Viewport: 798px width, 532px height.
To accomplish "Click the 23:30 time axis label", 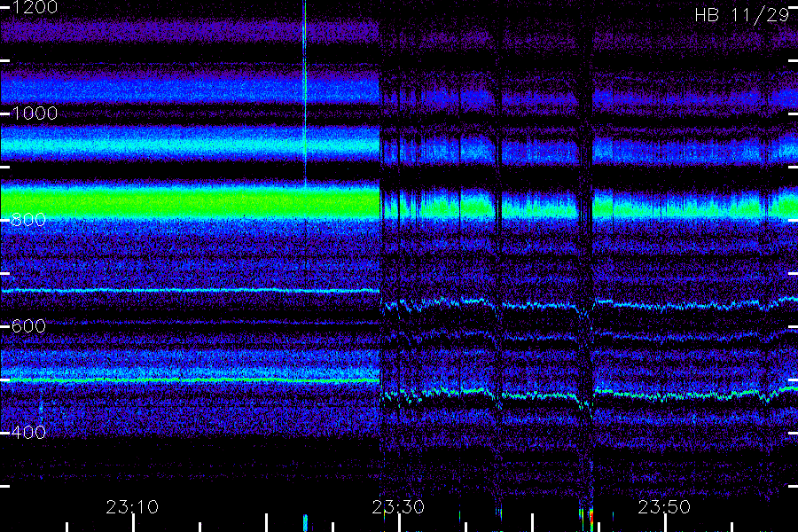I will coord(398,507).
